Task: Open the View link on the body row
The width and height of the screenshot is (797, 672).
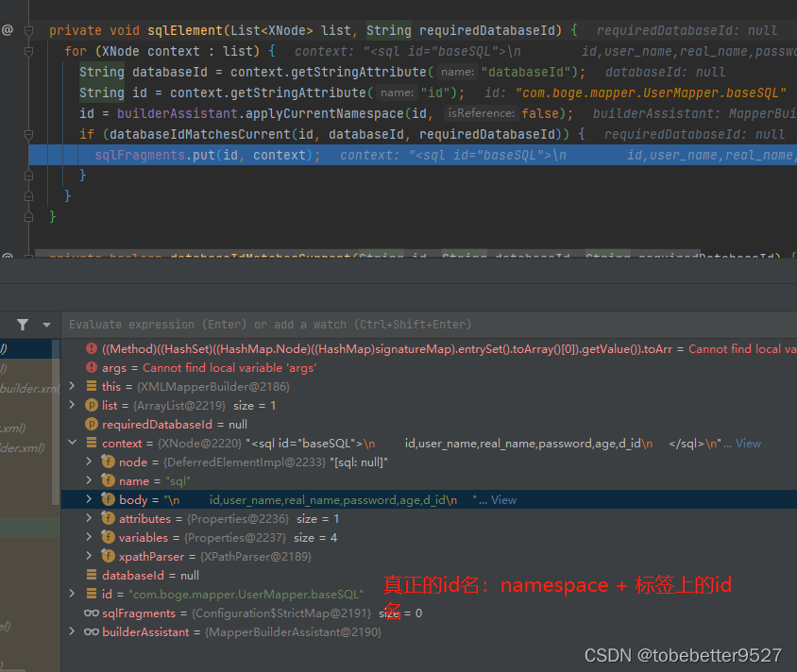Action: (503, 500)
